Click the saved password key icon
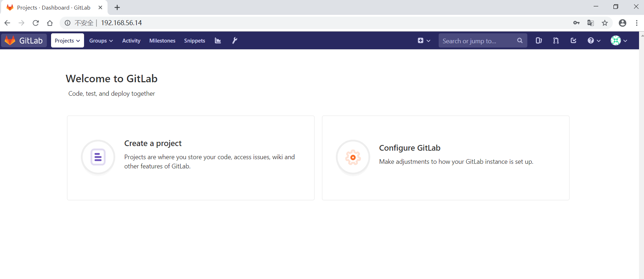This screenshot has height=279, width=644. pos(576,23)
